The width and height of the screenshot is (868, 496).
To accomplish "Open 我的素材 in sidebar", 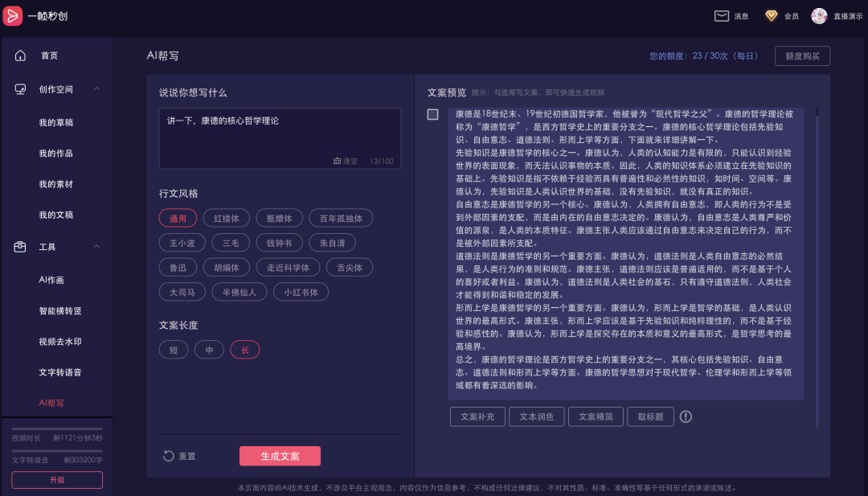I will 57,184.
